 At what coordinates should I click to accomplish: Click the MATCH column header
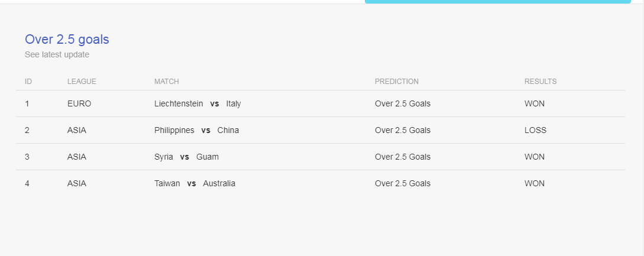click(x=167, y=82)
